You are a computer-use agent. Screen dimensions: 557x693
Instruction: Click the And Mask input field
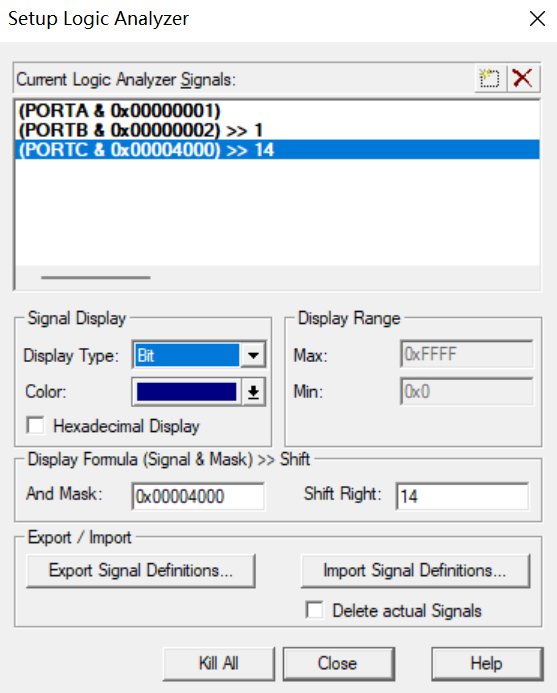(198, 496)
